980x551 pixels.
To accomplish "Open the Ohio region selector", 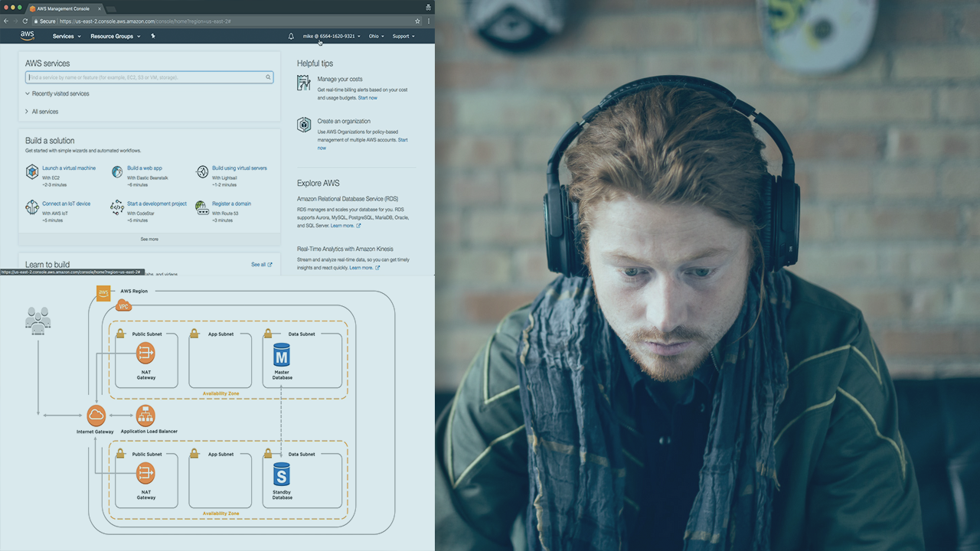I will tap(377, 36).
